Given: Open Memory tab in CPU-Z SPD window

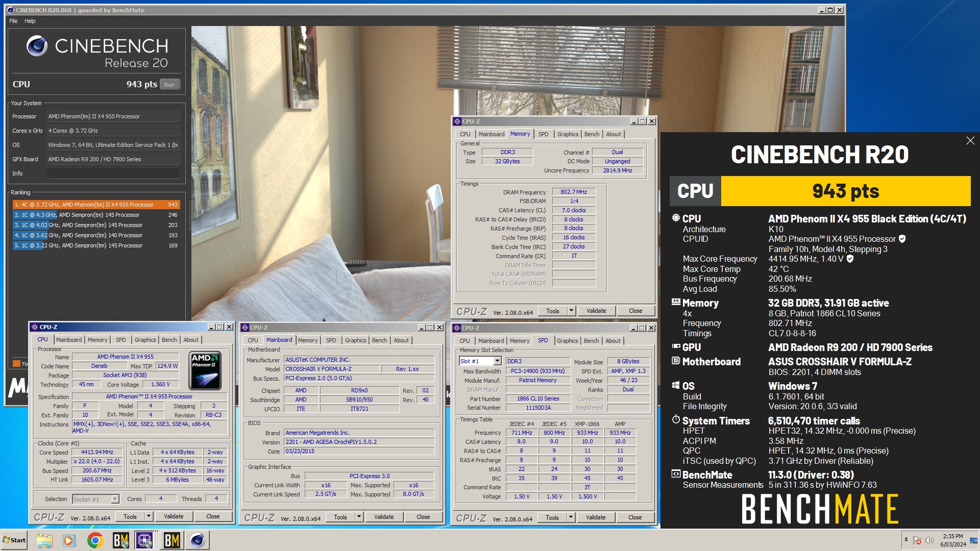Looking at the screenshot, I should click(520, 341).
